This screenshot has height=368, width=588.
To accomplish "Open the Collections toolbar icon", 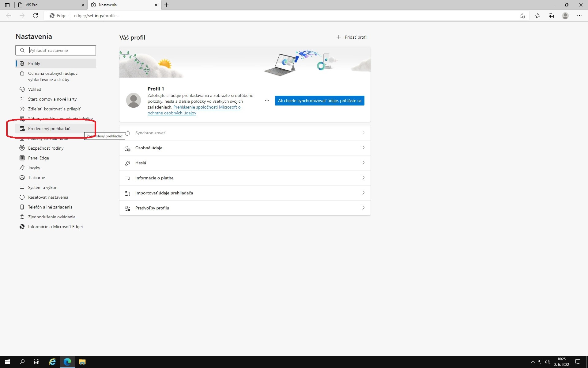I will coord(551,16).
